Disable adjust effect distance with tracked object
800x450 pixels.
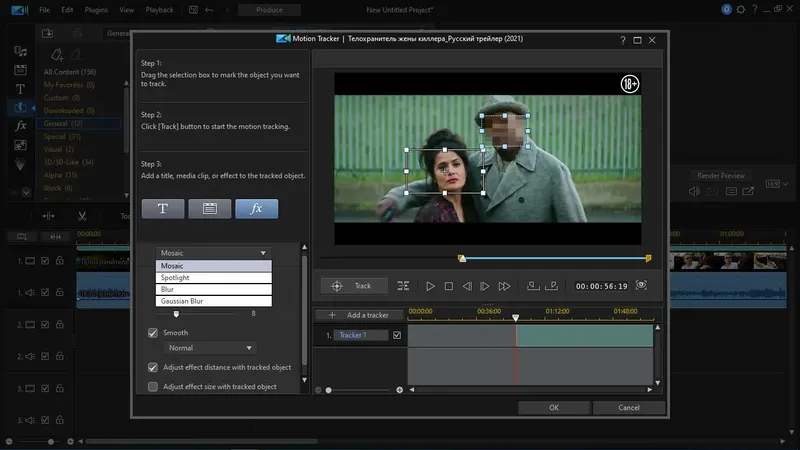(x=153, y=368)
